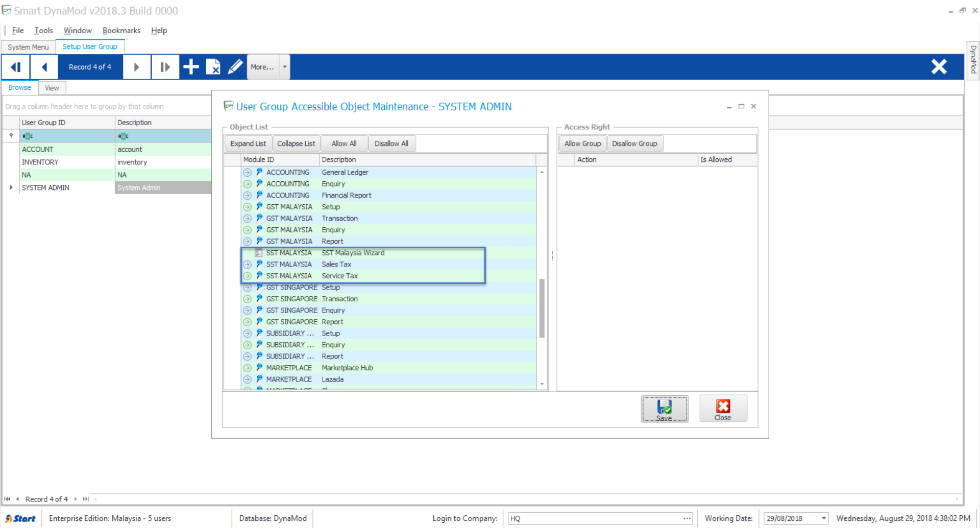Viewport: 980px width, 528px height.
Task: Expand ACCOUNTING General Ledger row
Action: [248, 173]
